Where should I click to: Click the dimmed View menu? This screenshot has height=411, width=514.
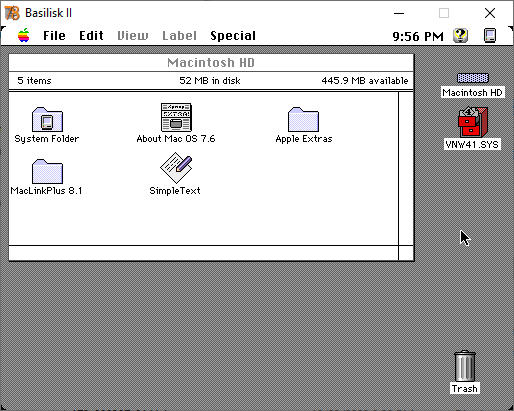pos(133,36)
